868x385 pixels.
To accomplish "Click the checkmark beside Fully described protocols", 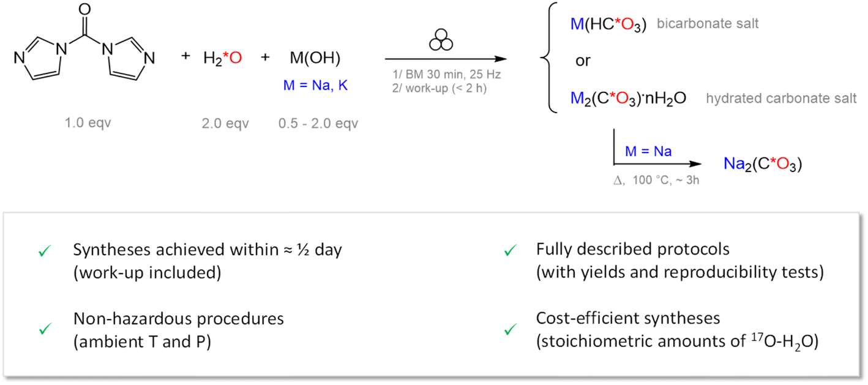I will point(507,252).
